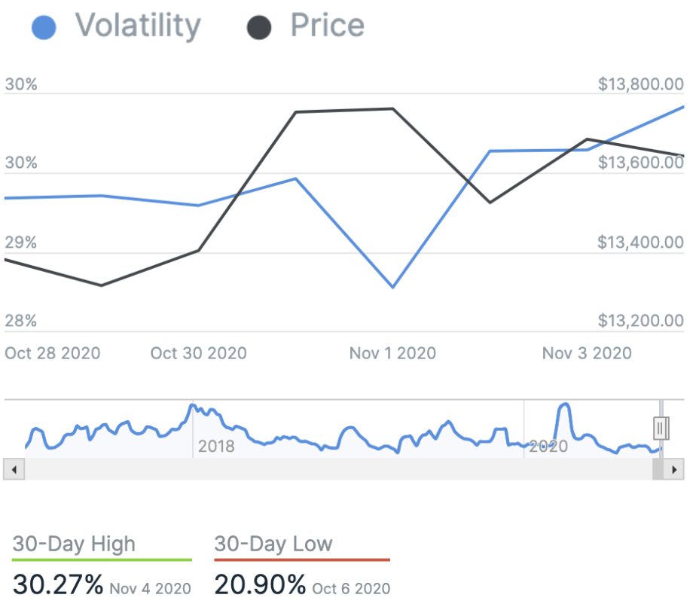Viewport: 696px width, 616px height.
Task: Toggle the Volatility series legend label
Action: pyautogui.click(x=138, y=26)
